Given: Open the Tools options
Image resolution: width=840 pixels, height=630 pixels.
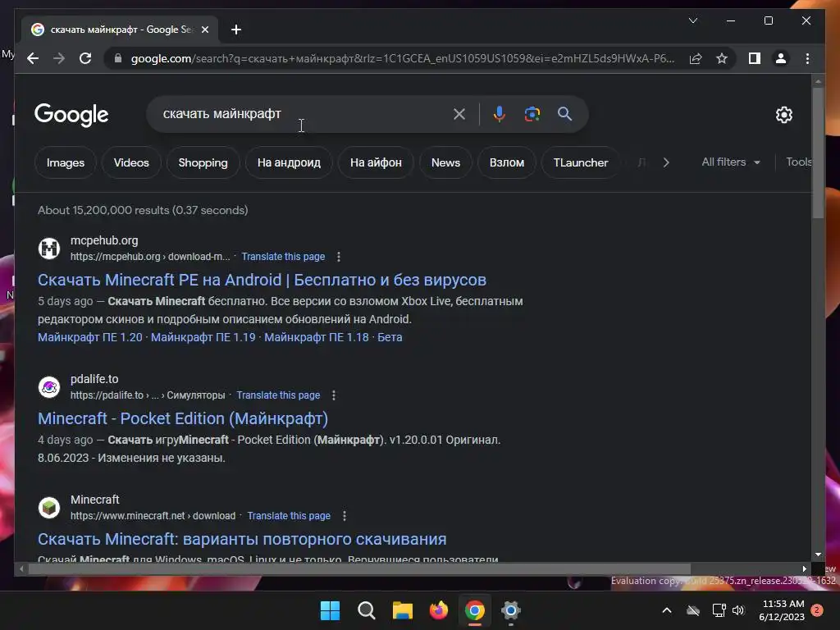Looking at the screenshot, I should pyautogui.click(x=798, y=162).
